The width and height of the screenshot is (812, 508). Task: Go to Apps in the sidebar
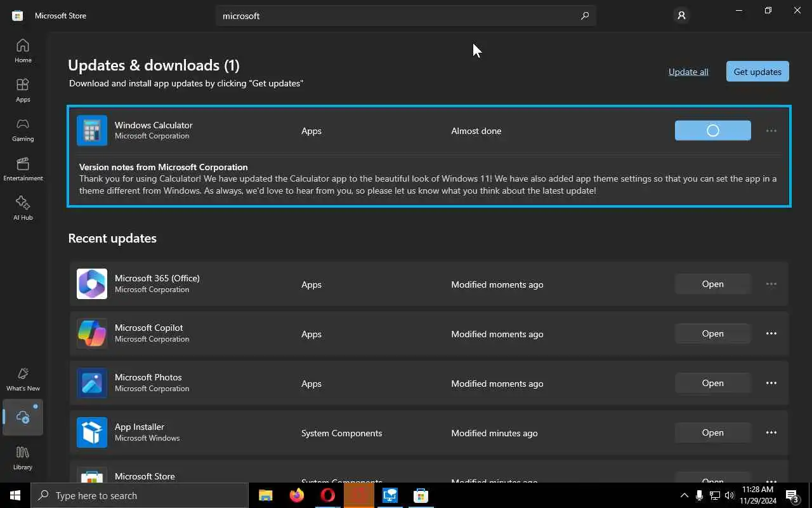click(23, 90)
